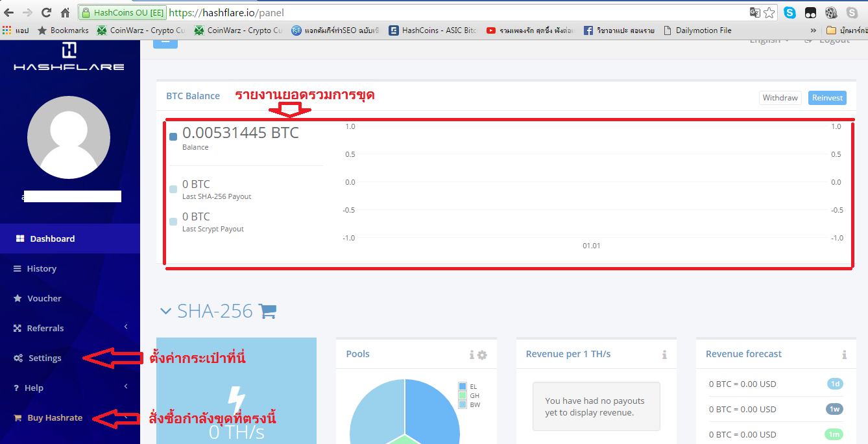The image size is (868, 444).
Task: Click the grey Skype extension icon
Action: 852,12
